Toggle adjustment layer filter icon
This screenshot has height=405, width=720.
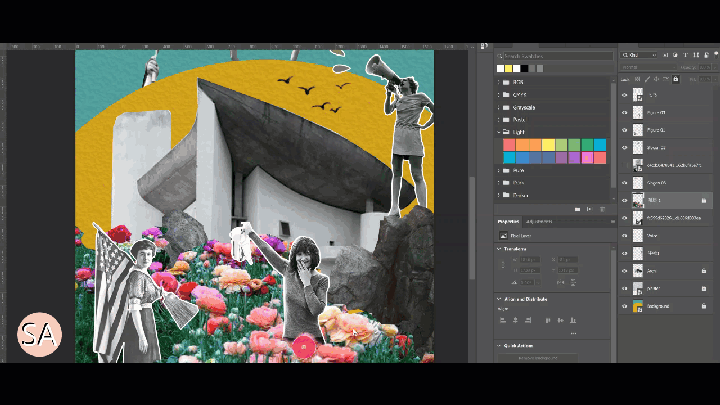(675, 55)
